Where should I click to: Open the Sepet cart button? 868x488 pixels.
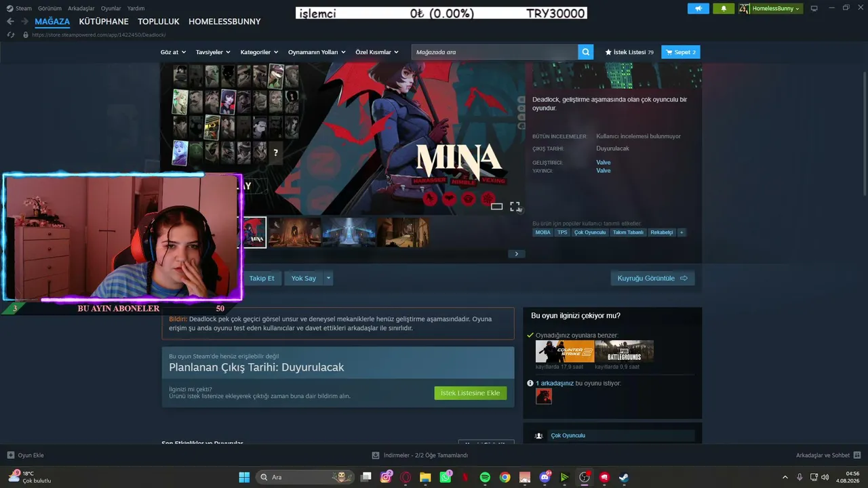pos(680,52)
